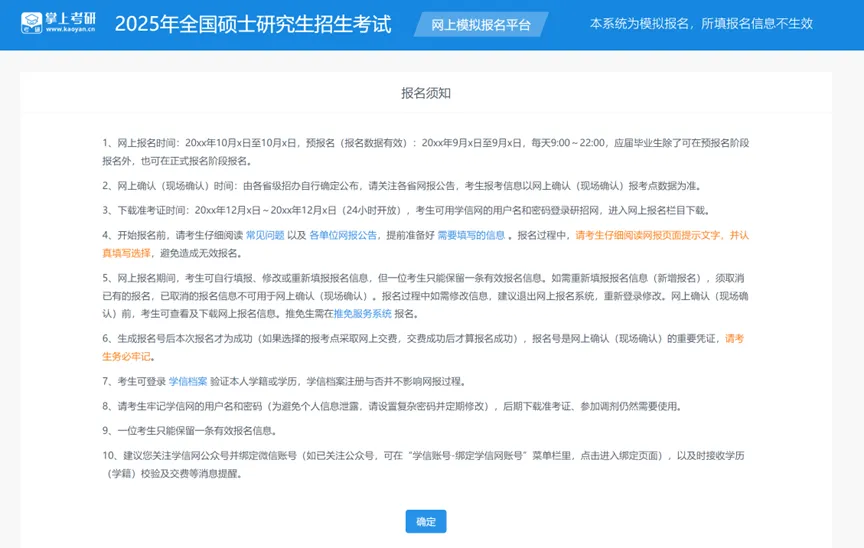Open the 推免服务系统 link
Image resolution: width=864 pixels, height=548 pixels.
coord(363,313)
